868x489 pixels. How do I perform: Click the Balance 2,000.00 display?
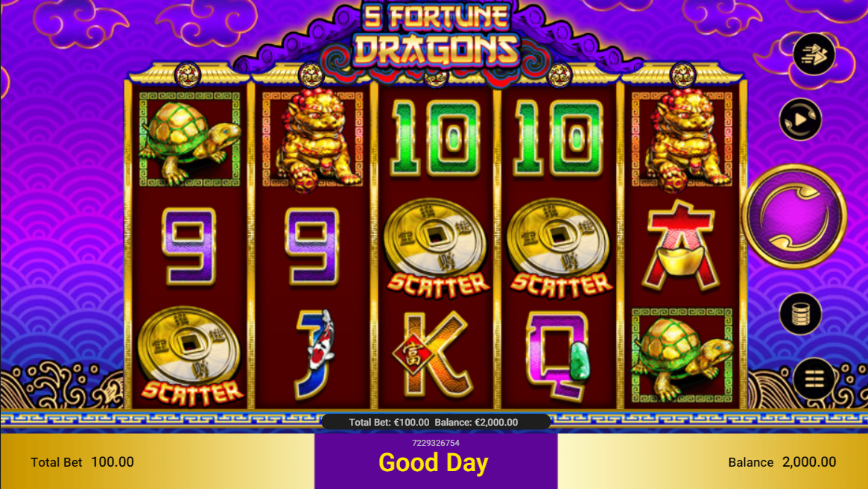pos(782,462)
